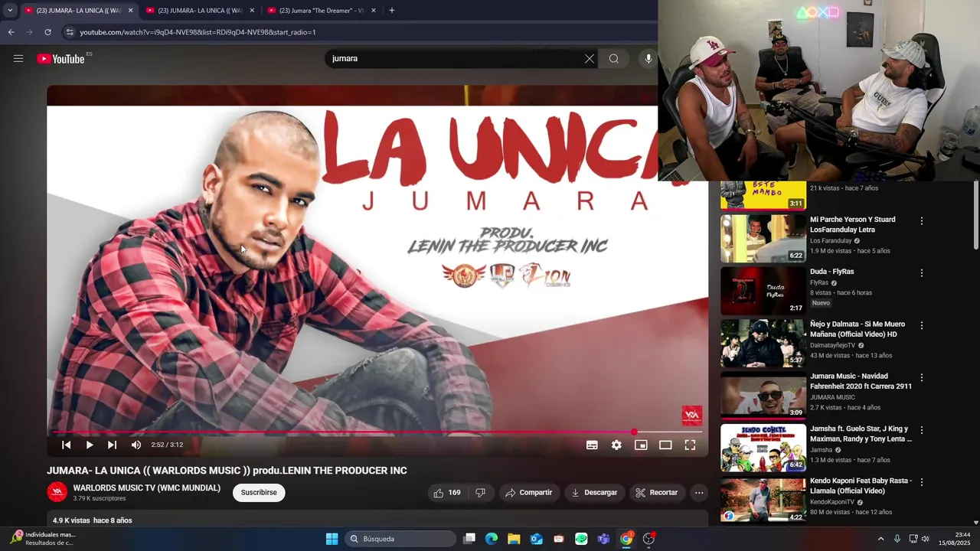Start voice search with the microphone icon
The width and height of the screenshot is (980, 551).
(648, 59)
